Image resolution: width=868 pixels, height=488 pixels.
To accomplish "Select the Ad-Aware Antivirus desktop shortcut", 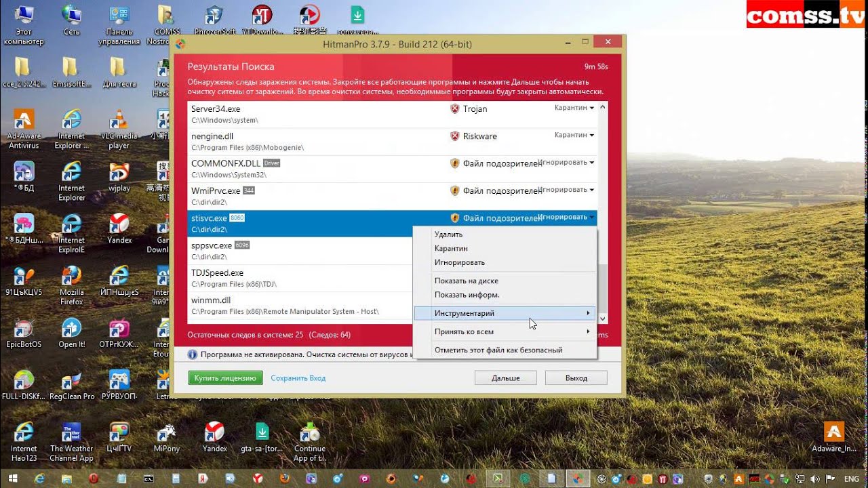I will pyautogui.click(x=24, y=129).
